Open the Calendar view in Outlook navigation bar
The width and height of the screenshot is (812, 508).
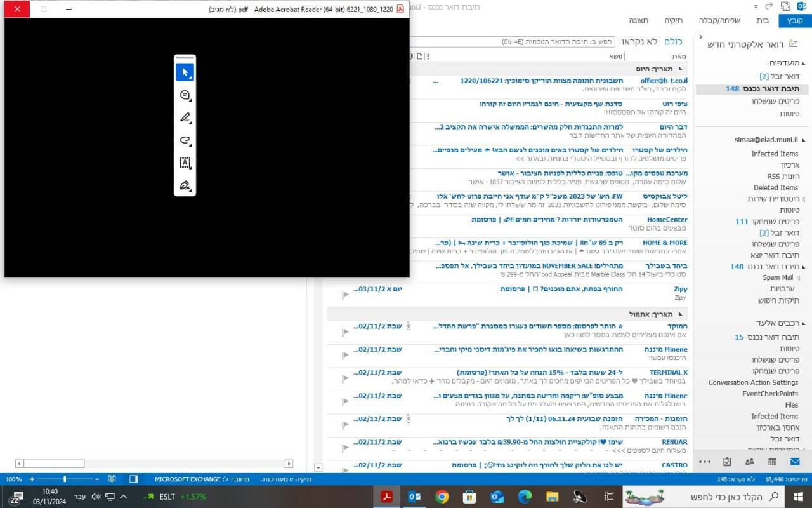[x=772, y=462]
